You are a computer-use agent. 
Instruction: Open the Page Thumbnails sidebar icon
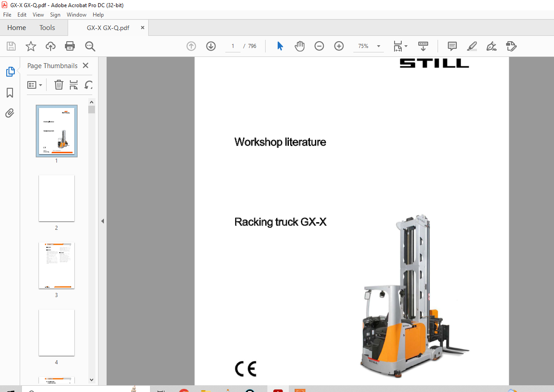click(10, 72)
